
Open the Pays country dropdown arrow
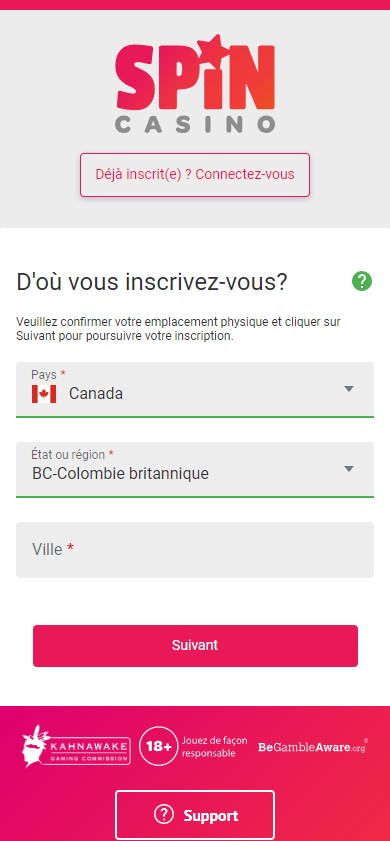(349, 389)
